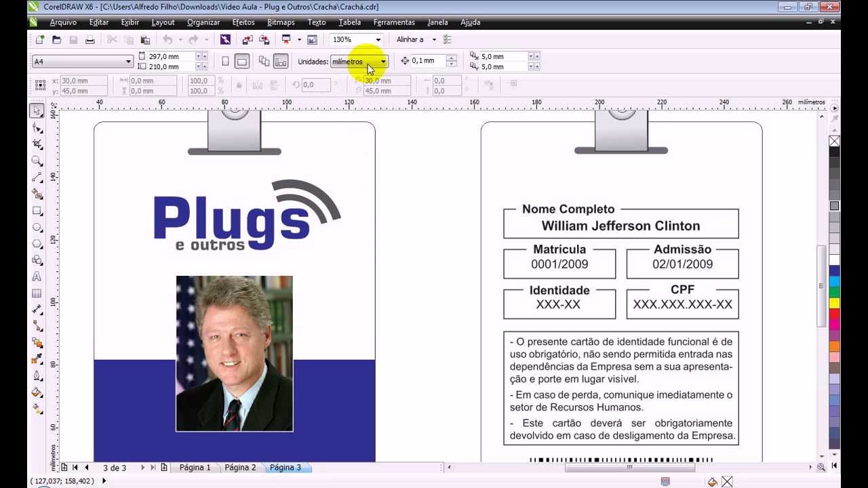868x488 pixels.
Task: Click the duplicate distance 5,0 mm x field
Action: click(503, 56)
